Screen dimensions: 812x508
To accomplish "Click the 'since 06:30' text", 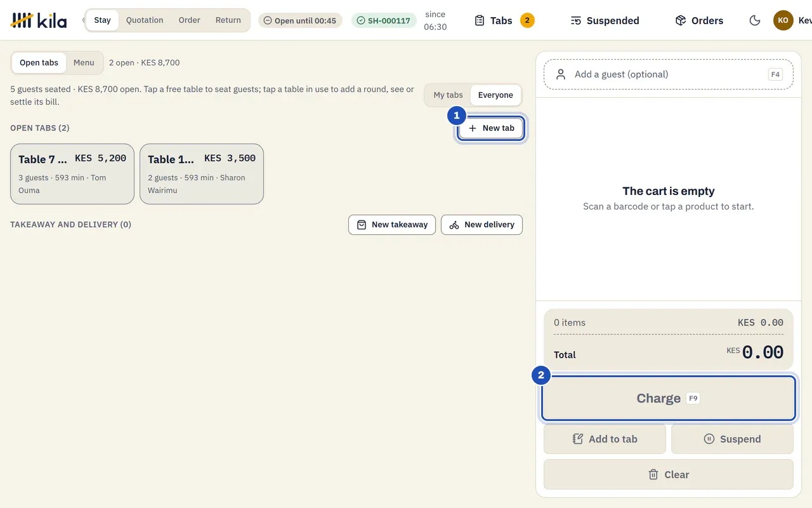I will [x=435, y=20].
